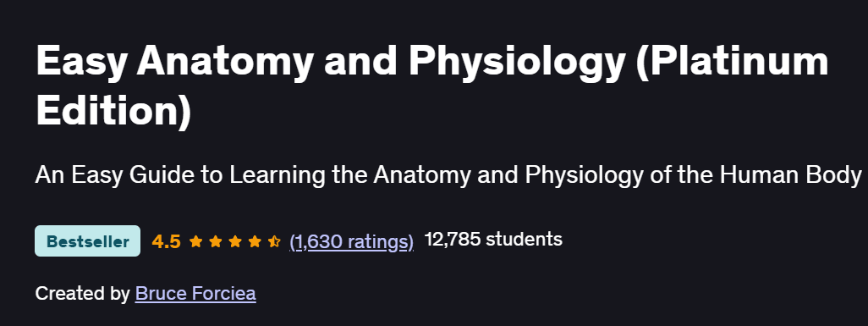This screenshot has width=868, height=326.
Task: Click '(Platinum' in the course title
Action: [732, 61]
